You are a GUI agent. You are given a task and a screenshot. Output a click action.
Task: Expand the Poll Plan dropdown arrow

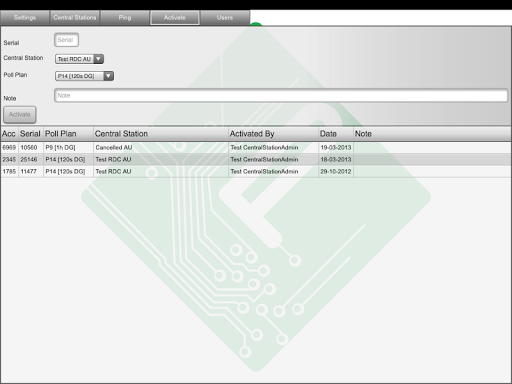click(x=109, y=76)
